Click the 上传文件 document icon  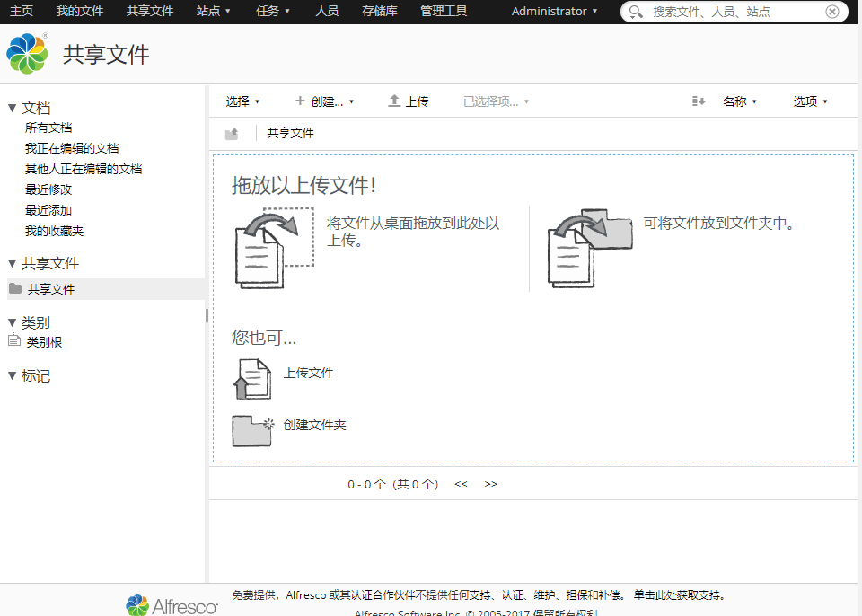[x=254, y=378]
